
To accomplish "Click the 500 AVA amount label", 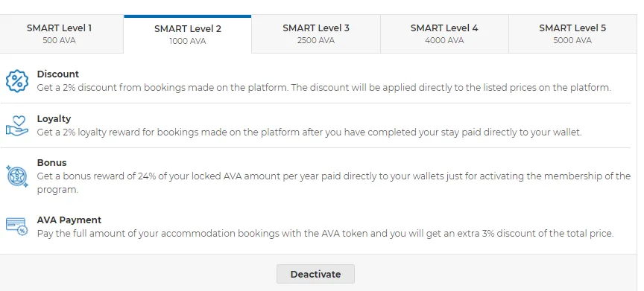I will point(59,41).
